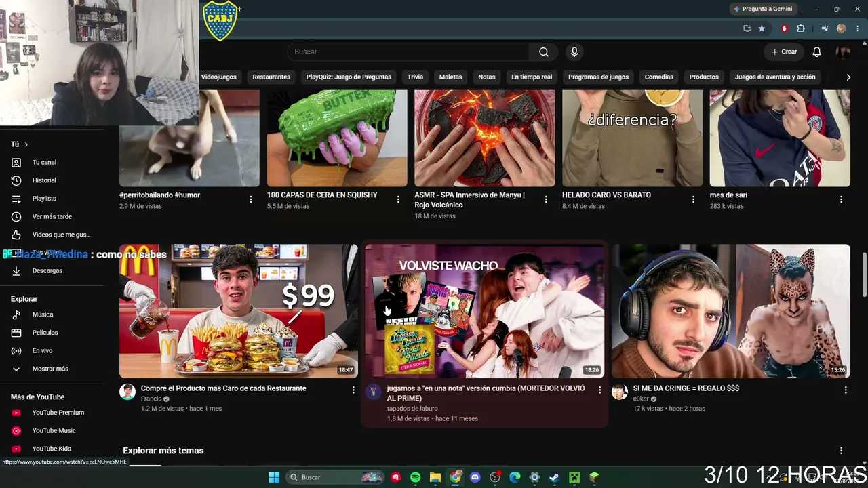
Task: Open Discord from the taskbar
Action: coord(475,477)
